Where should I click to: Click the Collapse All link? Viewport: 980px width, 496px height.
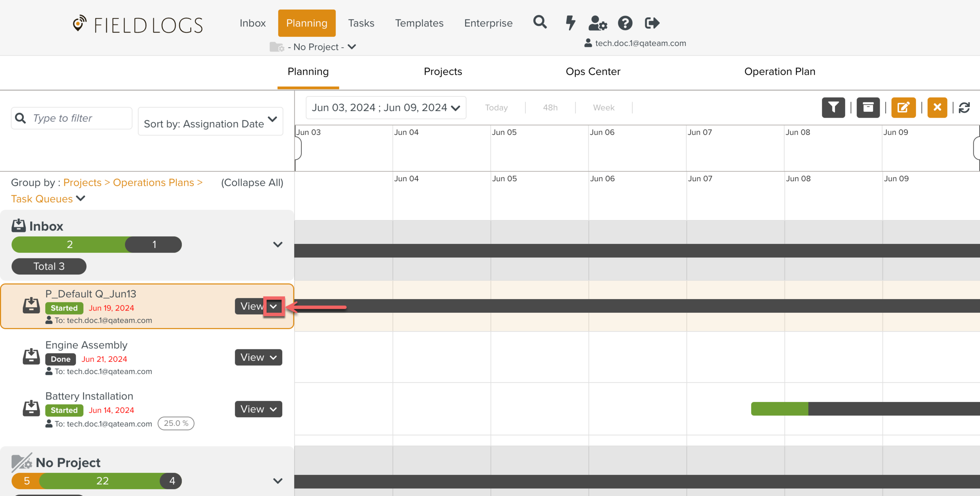click(252, 183)
